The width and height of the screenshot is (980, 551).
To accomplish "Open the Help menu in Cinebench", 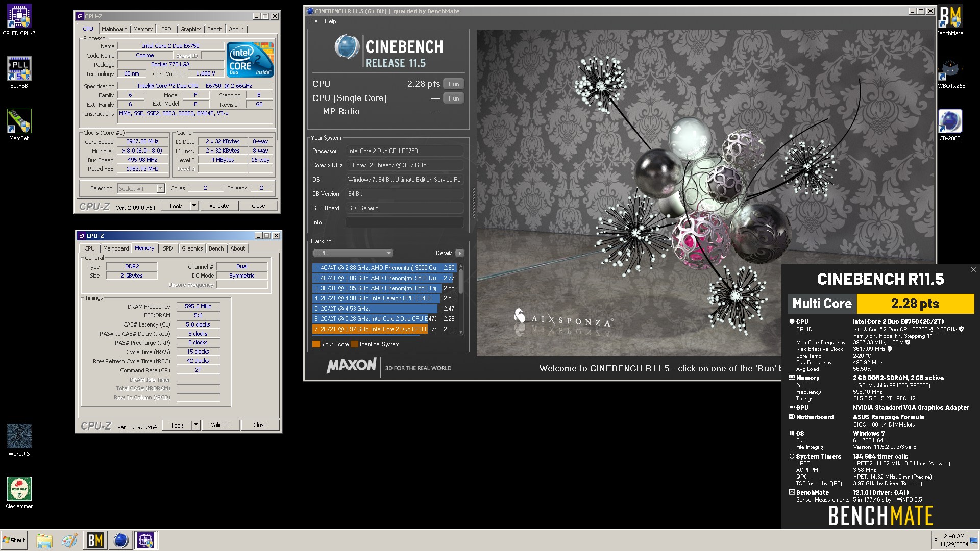I will click(330, 21).
